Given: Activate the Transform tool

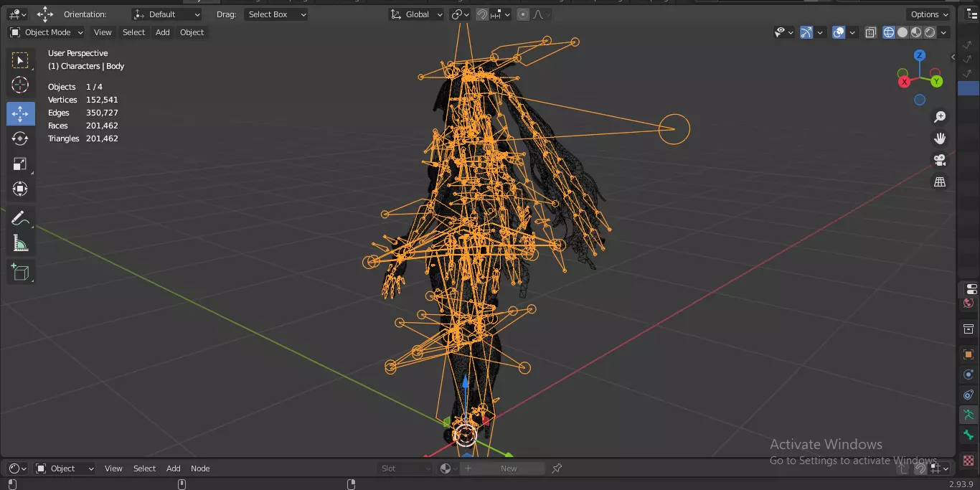Looking at the screenshot, I should tap(20, 189).
